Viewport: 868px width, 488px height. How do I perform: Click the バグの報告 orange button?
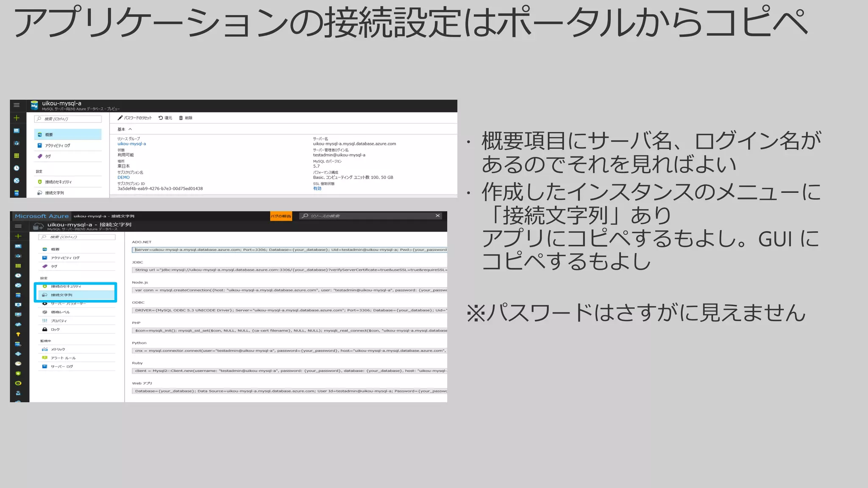pos(281,216)
